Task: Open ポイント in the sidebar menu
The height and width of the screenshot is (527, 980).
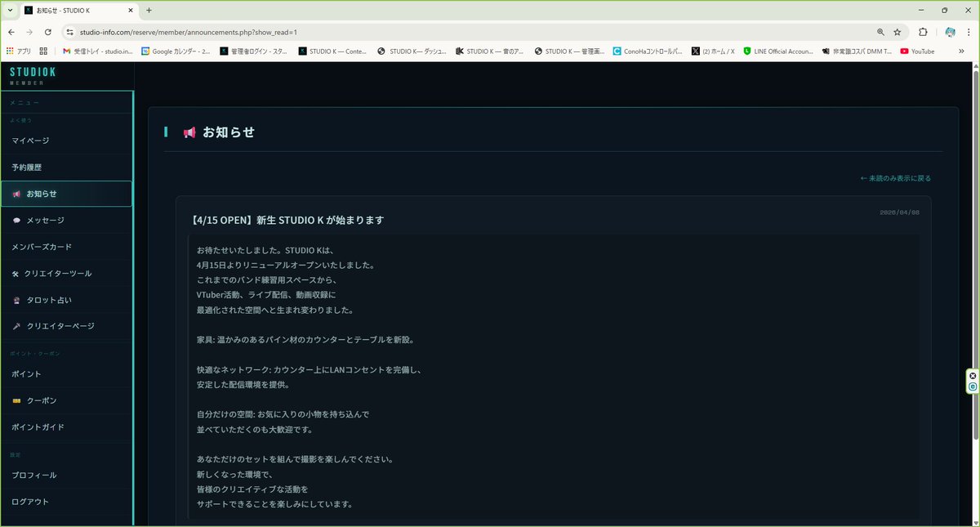Action: pos(66,374)
